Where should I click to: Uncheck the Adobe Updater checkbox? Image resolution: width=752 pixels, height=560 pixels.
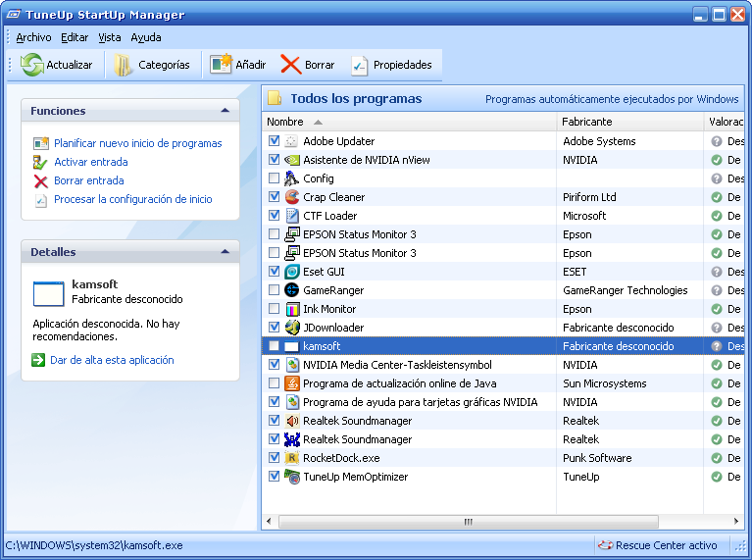[x=274, y=141]
